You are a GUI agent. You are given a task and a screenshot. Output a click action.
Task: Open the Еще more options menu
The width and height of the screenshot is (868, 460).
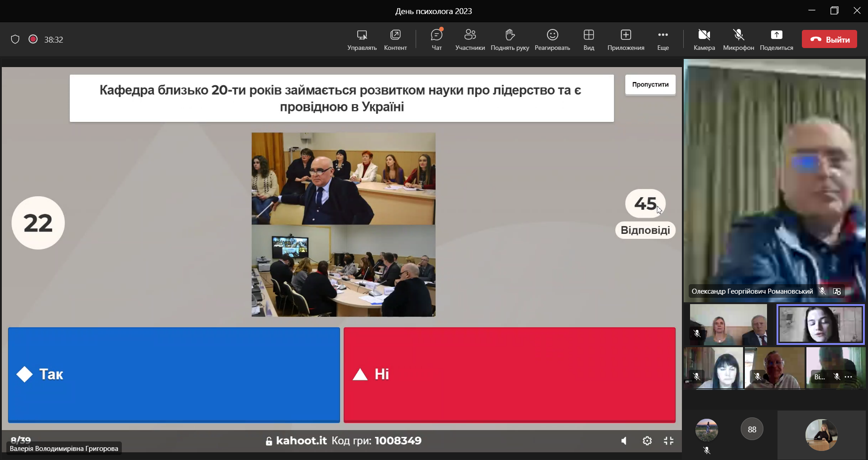(x=663, y=40)
